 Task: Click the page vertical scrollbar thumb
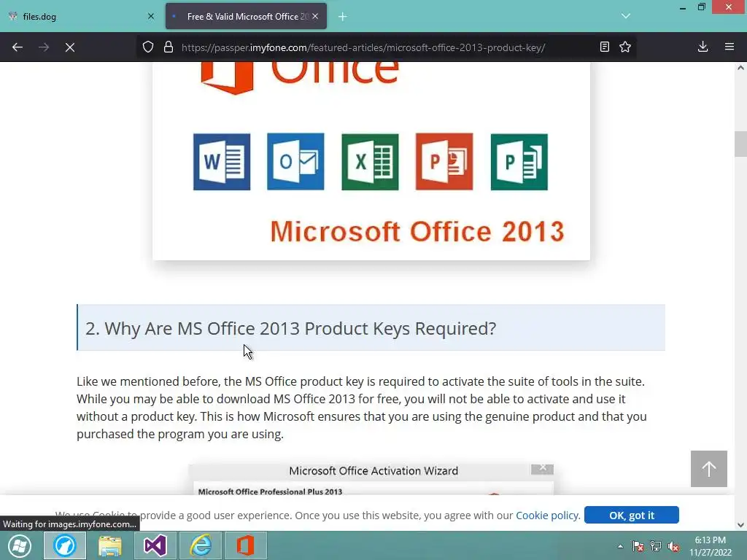pos(740,144)
